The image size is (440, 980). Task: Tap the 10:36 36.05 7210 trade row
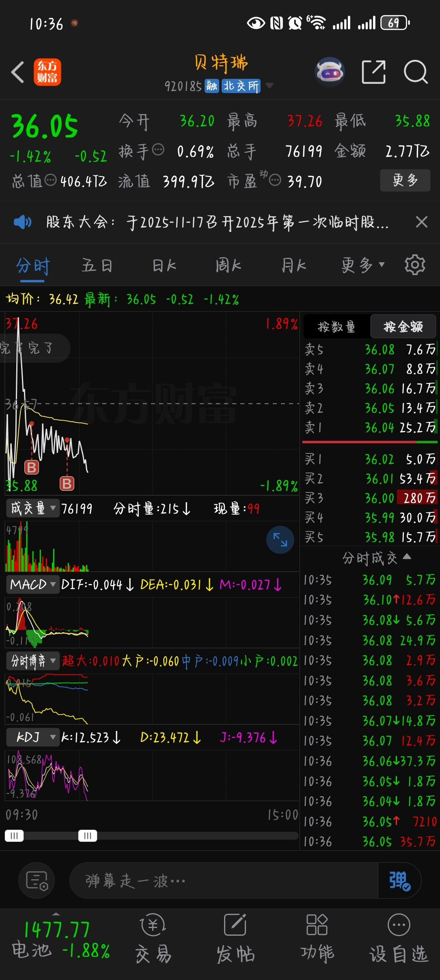click(x=370, y=822)
